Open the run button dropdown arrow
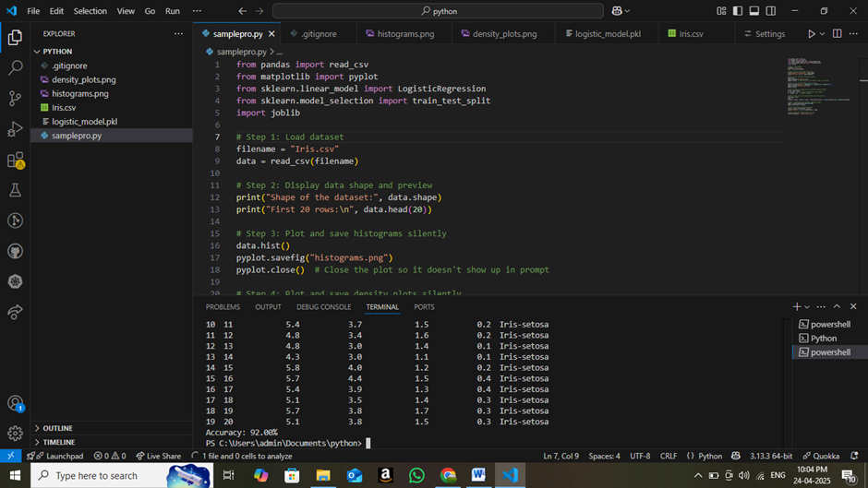This screenshot has width=868, height=488. [x=822, y=34]
